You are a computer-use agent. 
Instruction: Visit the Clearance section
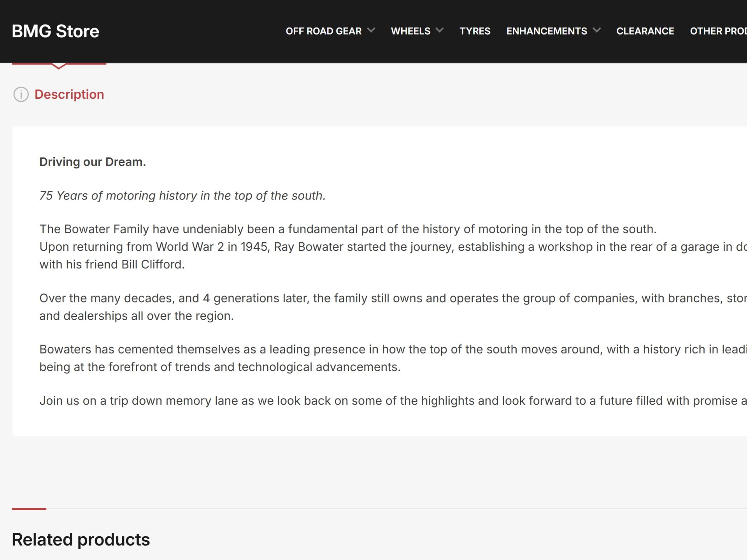645,31
